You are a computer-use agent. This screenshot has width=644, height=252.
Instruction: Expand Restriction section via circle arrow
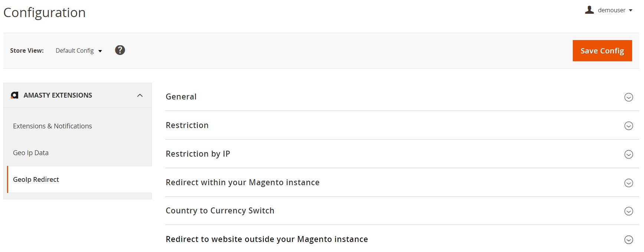click(628, 126)
